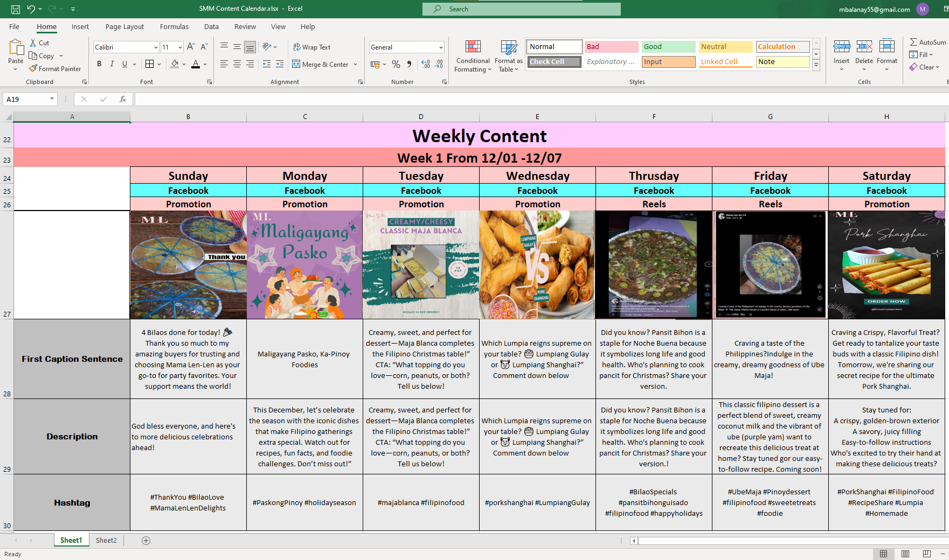The image size is (949, 560).
Task: Click the Format as Table button
Action: pos(508,56)
